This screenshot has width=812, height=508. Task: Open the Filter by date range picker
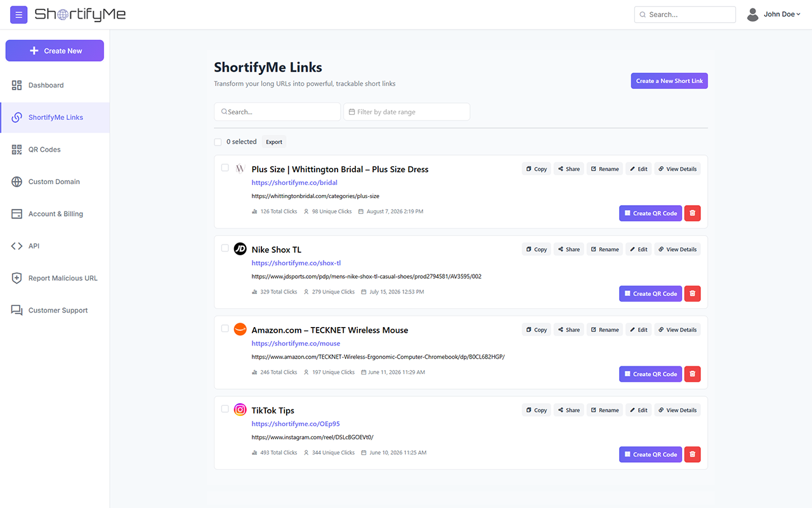click(407, 112)
